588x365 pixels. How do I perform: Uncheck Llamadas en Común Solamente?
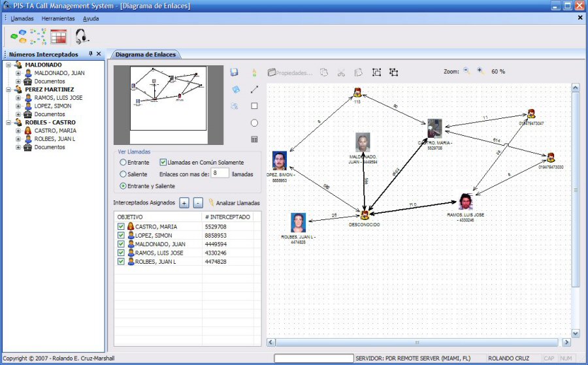pos(163,162)
